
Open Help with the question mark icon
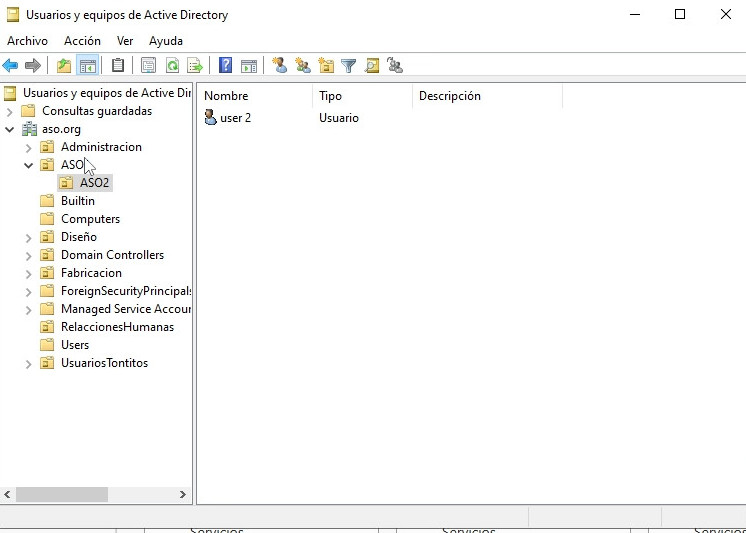pos(225,66)
